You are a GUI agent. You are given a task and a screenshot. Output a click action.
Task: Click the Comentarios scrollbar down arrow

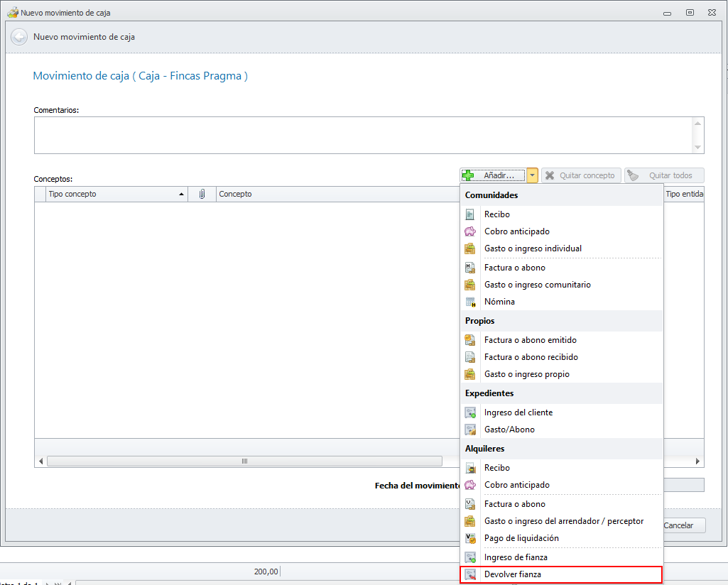[x=697, y=147]
